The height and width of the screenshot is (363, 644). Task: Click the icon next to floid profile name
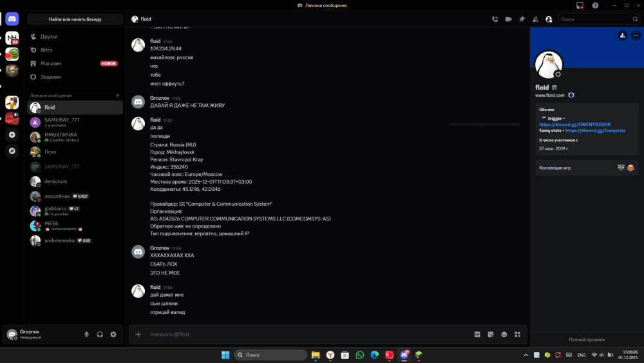pyautogui.click(x=554, y=87)
